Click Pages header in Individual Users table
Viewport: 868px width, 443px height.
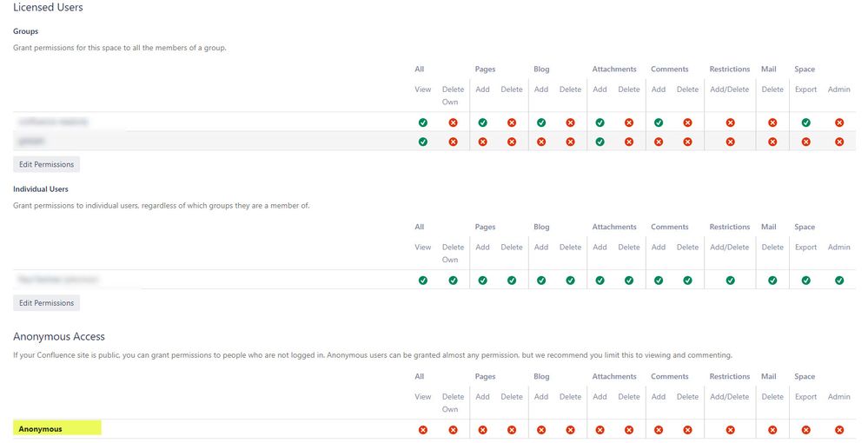click(485, 227)
